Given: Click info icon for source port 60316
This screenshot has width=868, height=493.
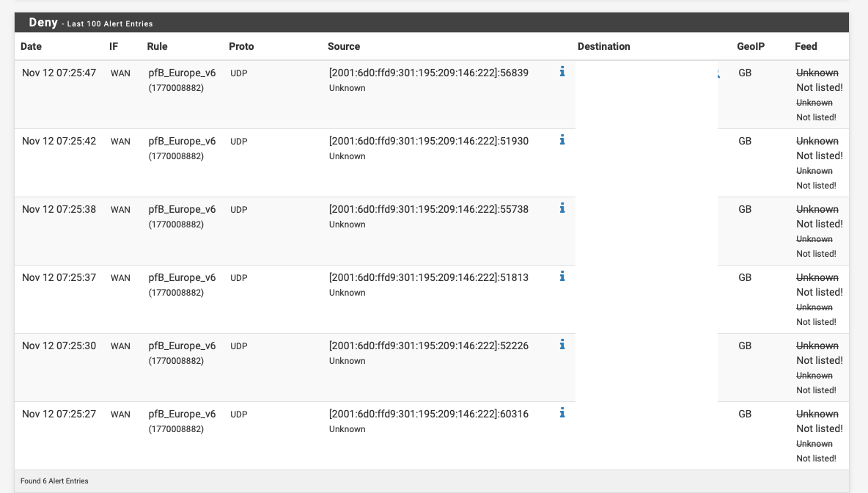Looking at the screenshot, I should pyautogui.click(x=562, y=413).
